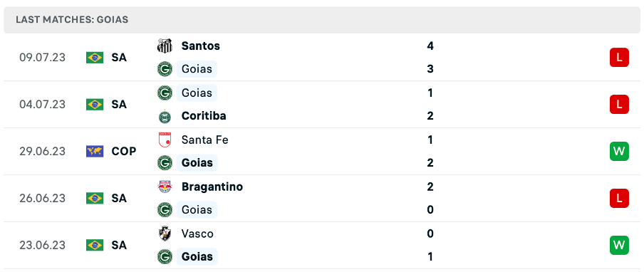644x272 pixels.
Task: Click the 04.07.23 match date
Action: click(42, 105)
